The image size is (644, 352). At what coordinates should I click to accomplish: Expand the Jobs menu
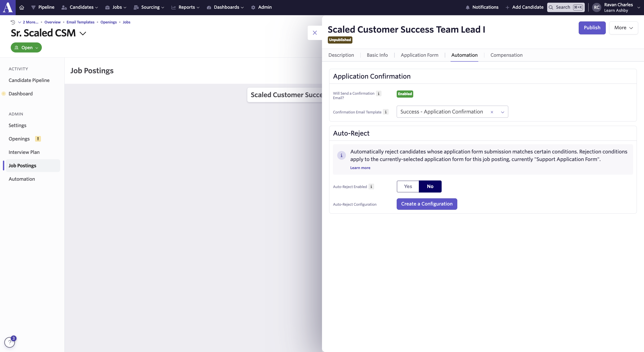pos(116,7)
